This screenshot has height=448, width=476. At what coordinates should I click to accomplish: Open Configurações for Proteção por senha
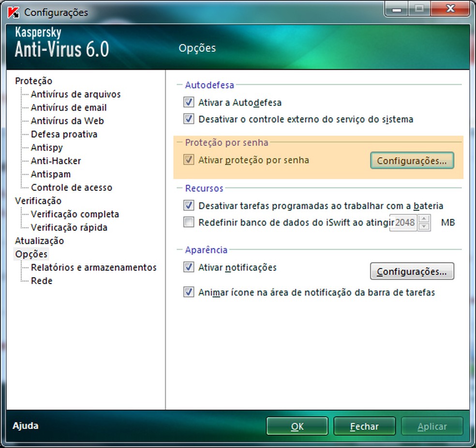tap(412, 160)
